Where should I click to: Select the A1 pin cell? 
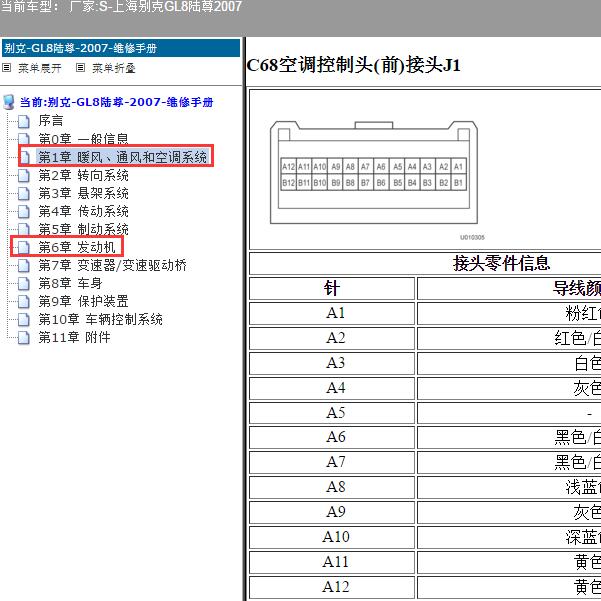click(x=332, y=313)
